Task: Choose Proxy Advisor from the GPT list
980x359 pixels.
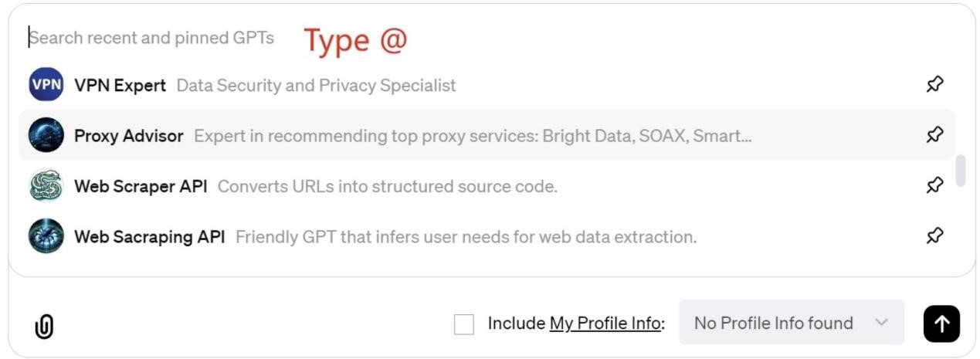Action: click(x=129, y=136)
